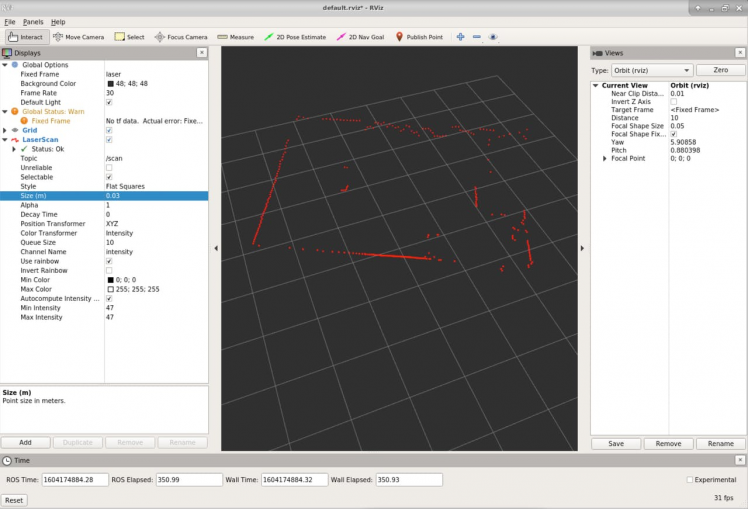748x509 pixels.
Task: Choose the Focus Camera tool
Action: pyautogui.click(x=181, y=37)
